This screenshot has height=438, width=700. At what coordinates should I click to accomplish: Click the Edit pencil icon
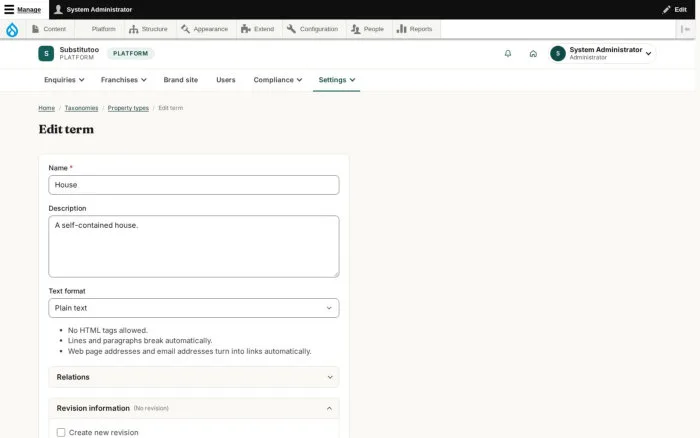coord(666,9)
